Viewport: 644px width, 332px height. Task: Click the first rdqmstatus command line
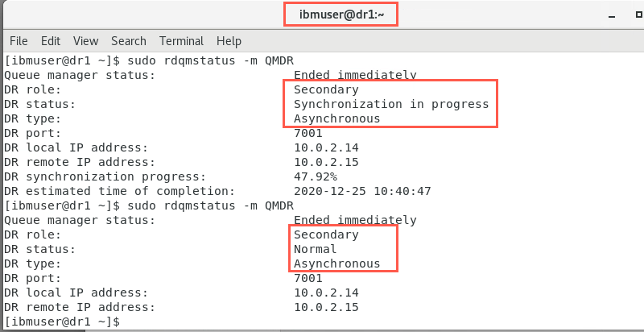tap(149, 60)
